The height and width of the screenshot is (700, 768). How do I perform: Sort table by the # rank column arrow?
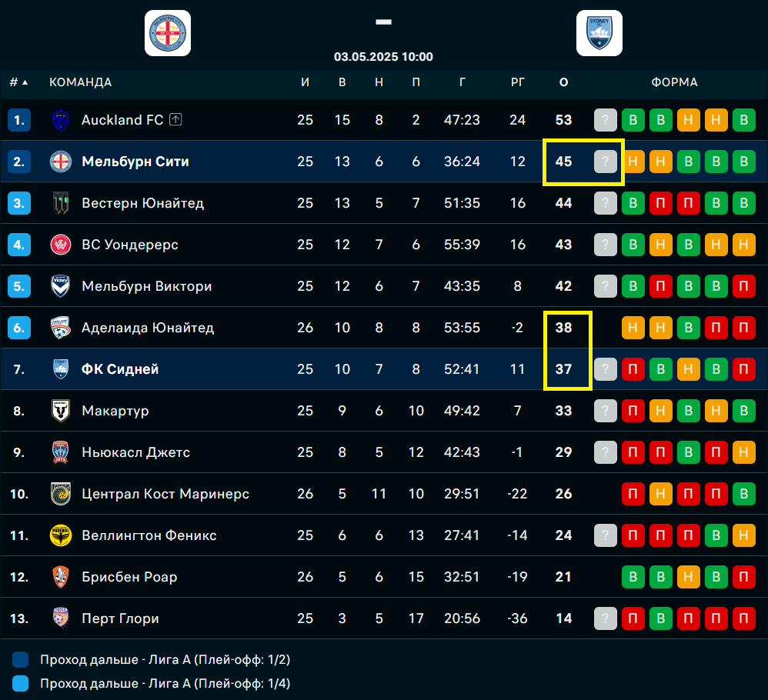coord(19,82)
